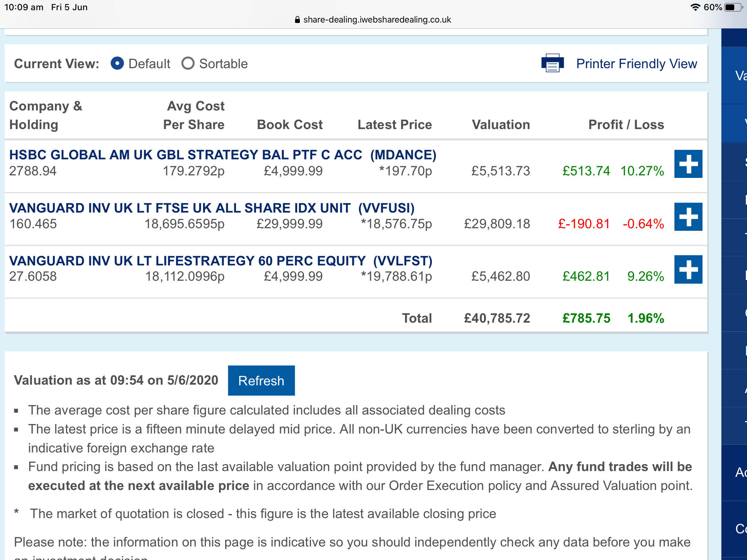Click the holding quantity 160.465

click(x=33, y=224)
